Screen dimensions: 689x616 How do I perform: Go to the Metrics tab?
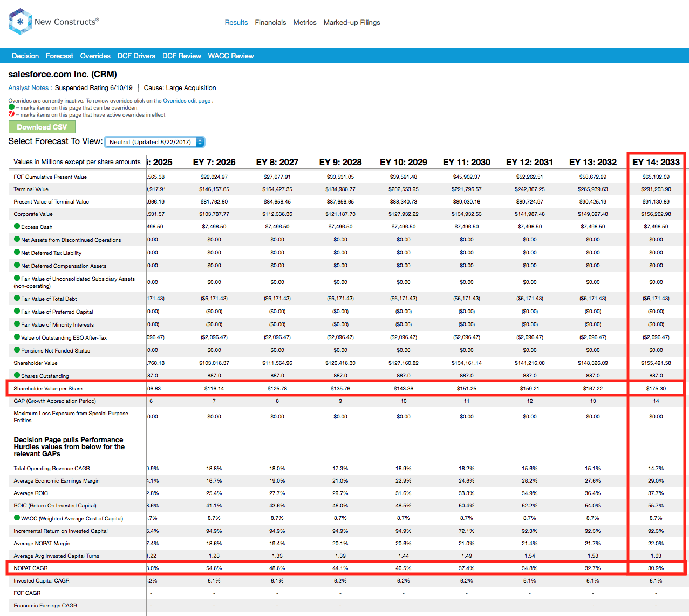[x=305, y=23]
